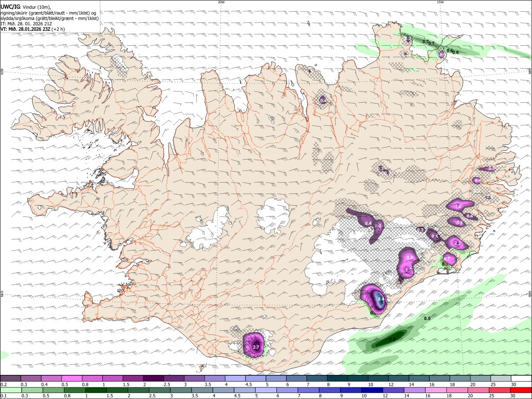Screen dimensions: 532x399
Task: Click the UWC/IG Vindur (10m) title
Action: coord(25,7)
